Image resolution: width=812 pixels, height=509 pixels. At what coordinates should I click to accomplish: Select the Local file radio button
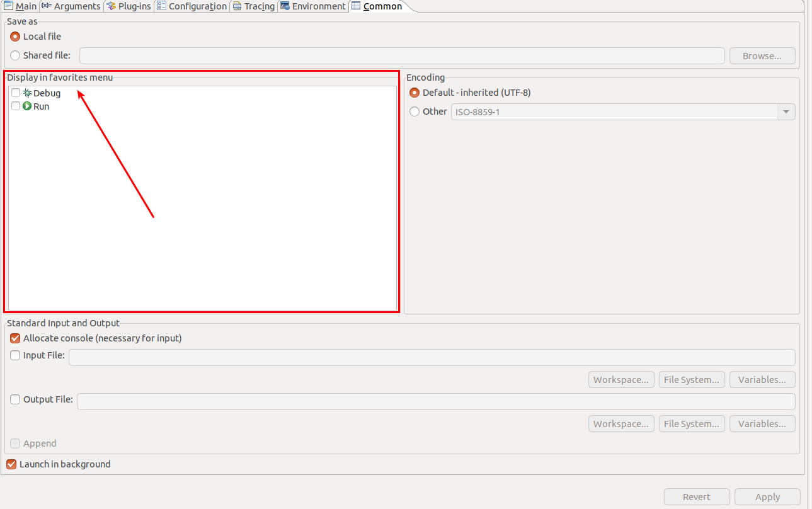coord(15,37)
